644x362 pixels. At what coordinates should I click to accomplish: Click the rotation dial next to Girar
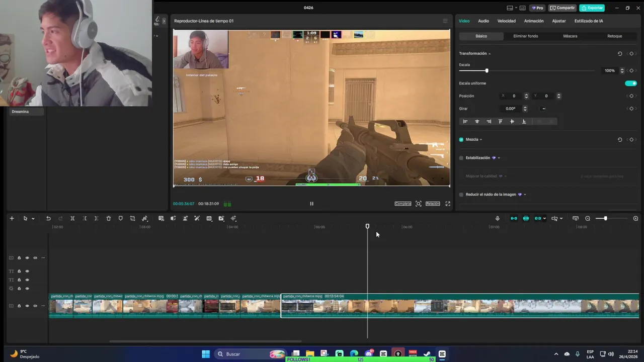pos(543,109)
